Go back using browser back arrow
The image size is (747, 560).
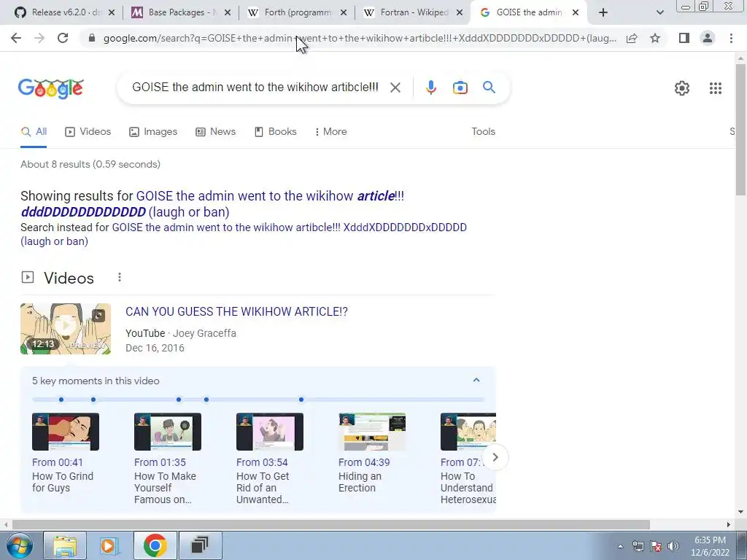pyautogui.click(x=16, y=38)
